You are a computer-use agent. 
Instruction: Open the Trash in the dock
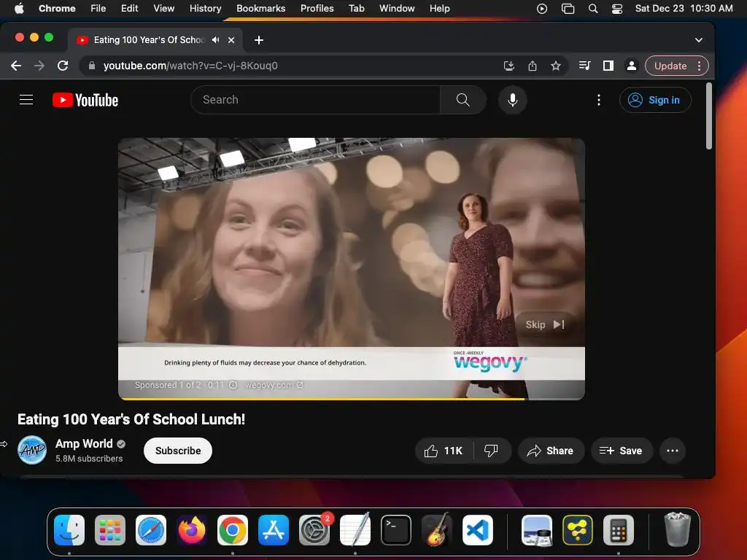click(x=677, y=530)
